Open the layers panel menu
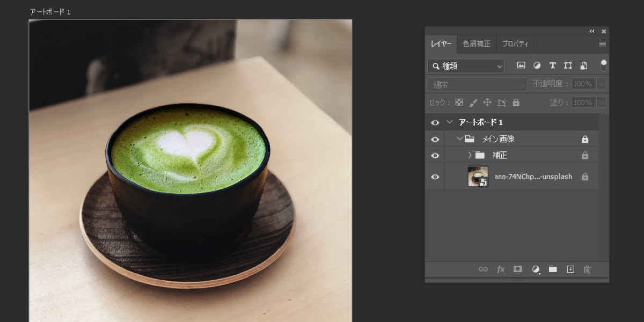Image resolution: width=644 pixels, height=322 pixels. click(x=603, y=44)
